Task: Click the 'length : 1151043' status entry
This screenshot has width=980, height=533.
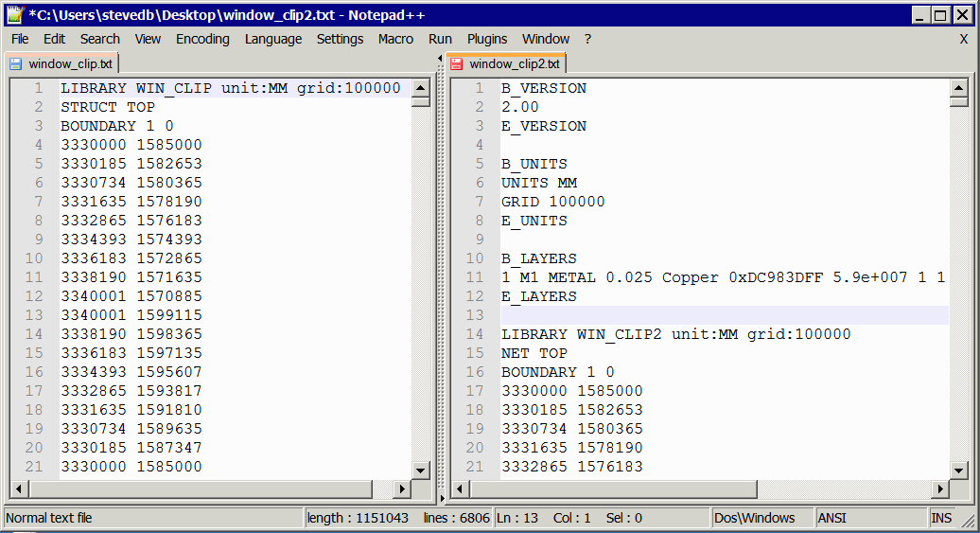Action: click(x=358, y=518)
